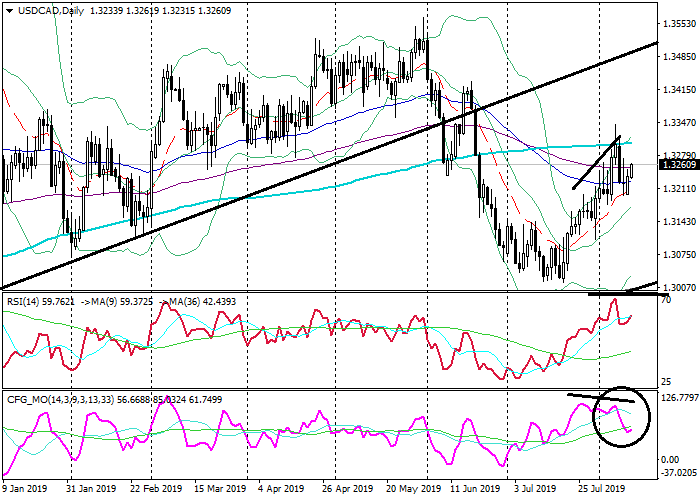The height and width of the screenshot is (500, 700).
Task: Click the 1.35530 price scale label
Action: pos(680,24)
